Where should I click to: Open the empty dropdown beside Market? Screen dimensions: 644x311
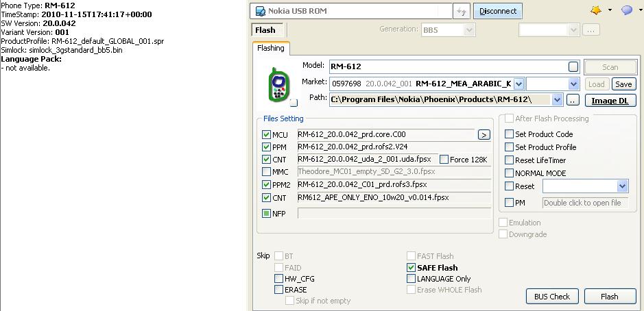click(x=574, y=84)
